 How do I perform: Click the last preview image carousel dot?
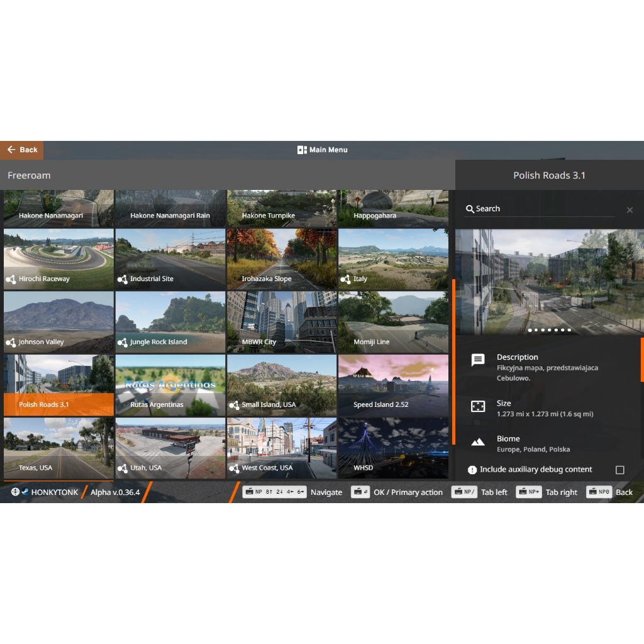point(569,330)
